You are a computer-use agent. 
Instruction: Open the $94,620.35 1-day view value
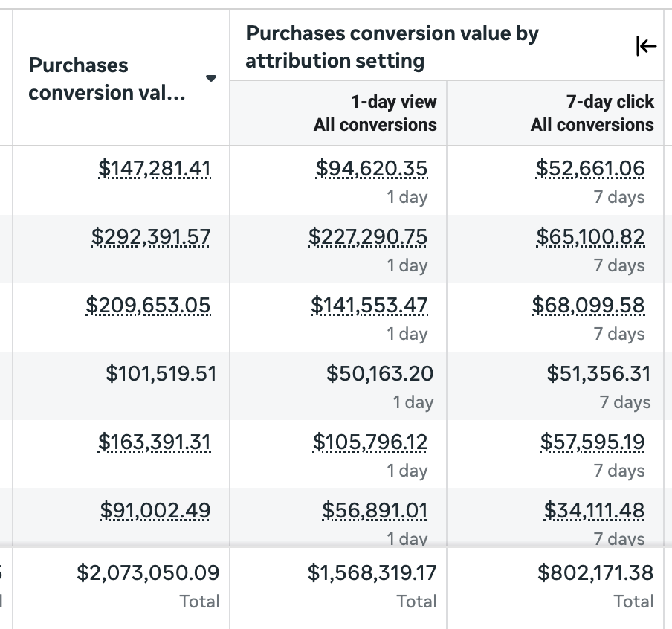point(372,170)
